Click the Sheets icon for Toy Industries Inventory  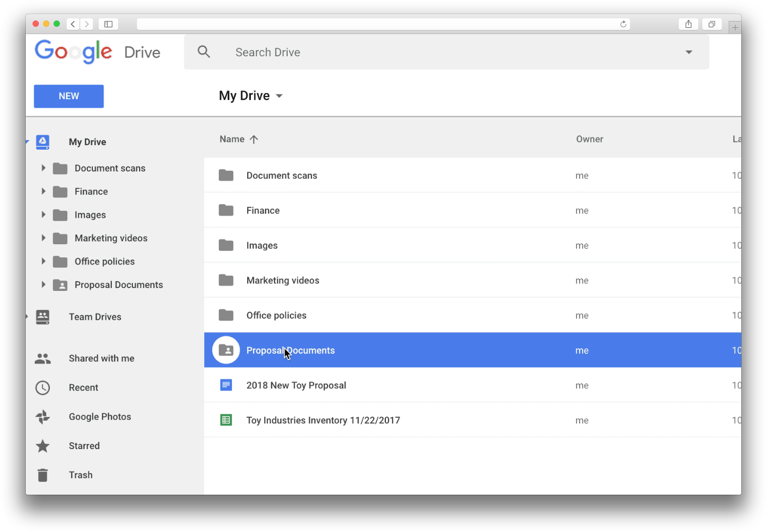pyautogui.click(x=226, y=420)
